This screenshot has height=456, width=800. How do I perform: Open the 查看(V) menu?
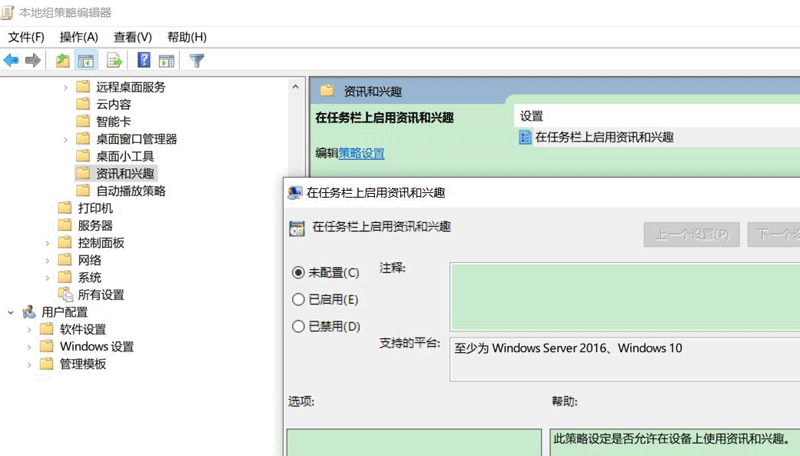pyautogui.click(x=132, y=37)
